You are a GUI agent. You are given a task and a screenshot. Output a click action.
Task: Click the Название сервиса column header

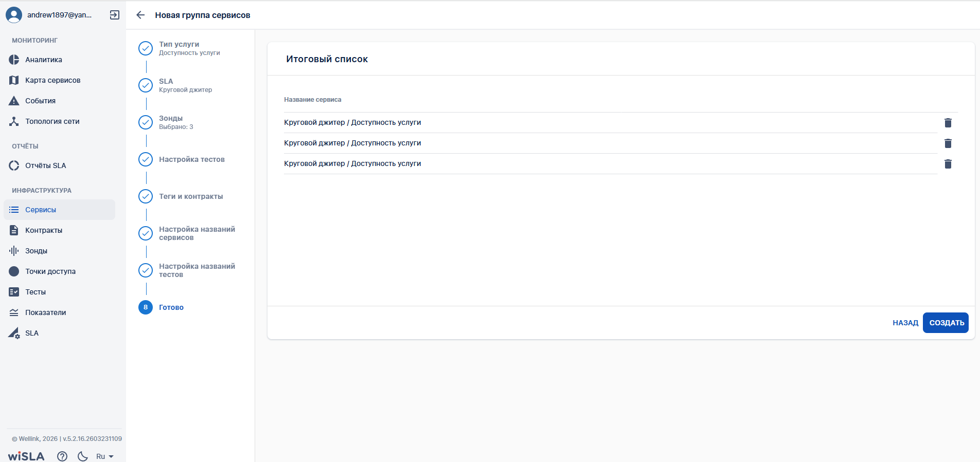[x=312, y=100]
